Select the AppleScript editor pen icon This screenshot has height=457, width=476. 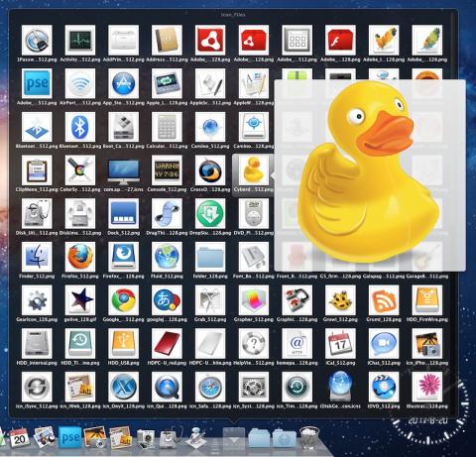pos(210,83)
